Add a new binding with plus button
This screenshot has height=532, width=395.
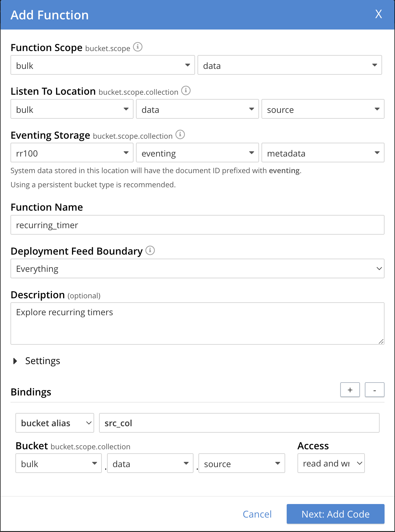coord(350,390)
